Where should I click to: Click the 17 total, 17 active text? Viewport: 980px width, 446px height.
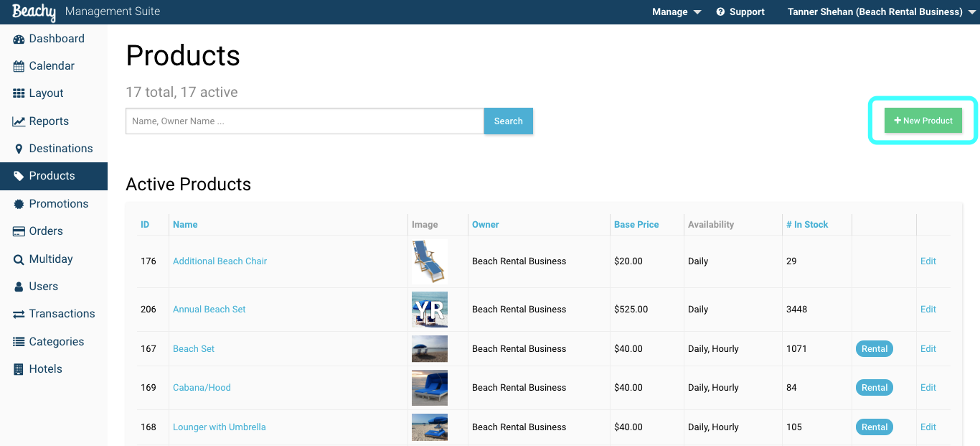coord(182,93)
